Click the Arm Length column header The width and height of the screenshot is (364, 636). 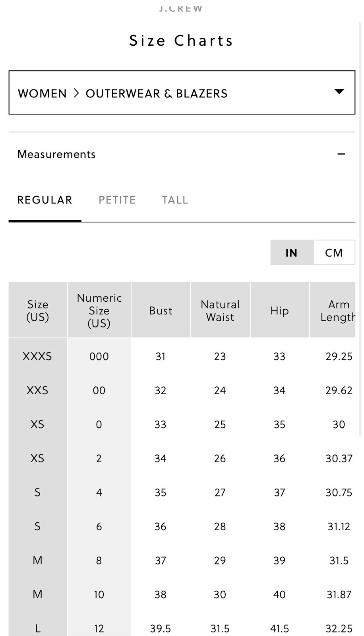click(338, 310)
